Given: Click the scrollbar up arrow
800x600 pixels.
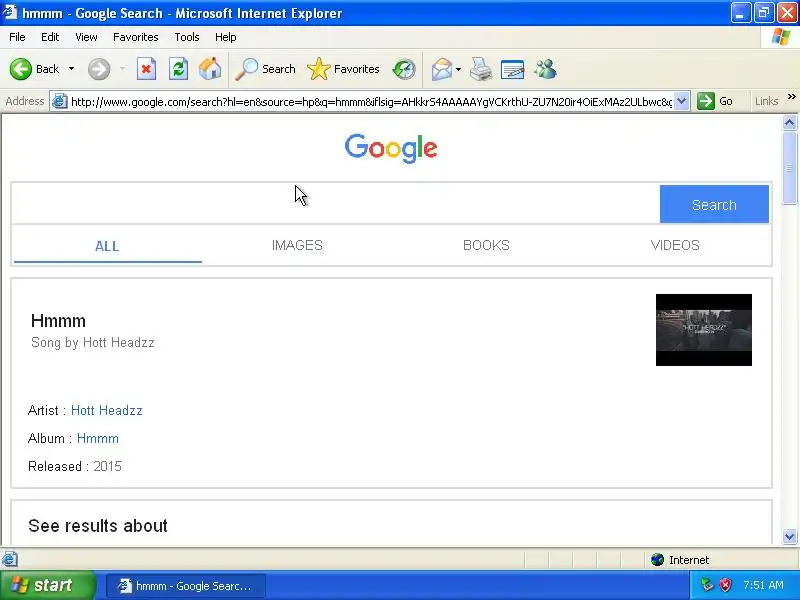Looking at the screenshot, I should point(789,122).
